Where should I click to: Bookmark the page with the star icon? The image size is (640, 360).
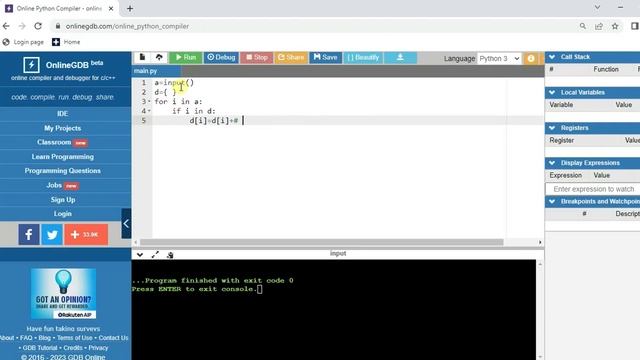615,26
